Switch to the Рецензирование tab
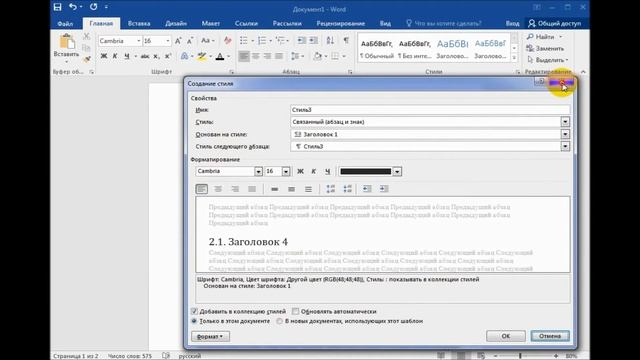 [340, 24]
